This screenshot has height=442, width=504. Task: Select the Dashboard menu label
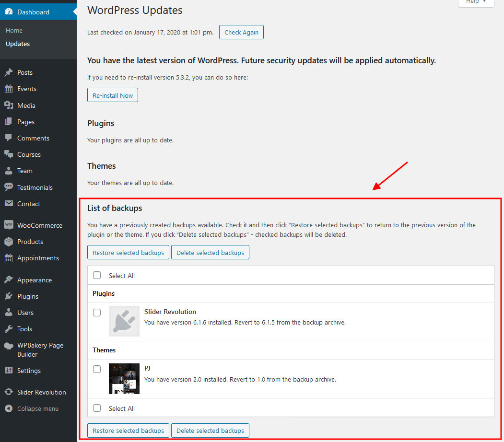pos(33,12)
